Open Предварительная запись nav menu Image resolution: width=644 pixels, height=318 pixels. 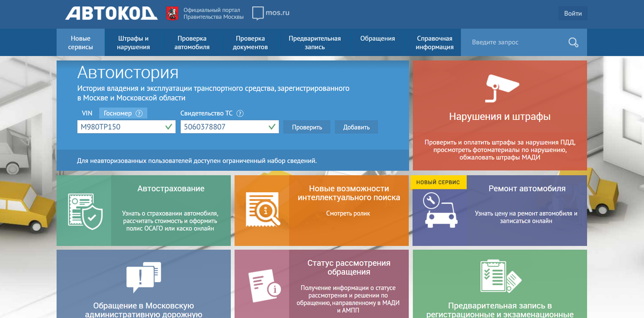tap(314, 42)
